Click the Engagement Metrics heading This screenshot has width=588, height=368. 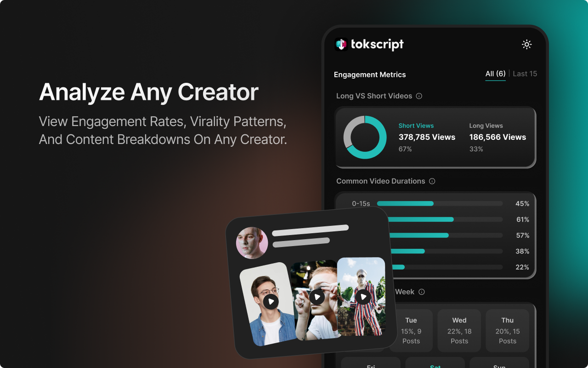pos(370,75)
